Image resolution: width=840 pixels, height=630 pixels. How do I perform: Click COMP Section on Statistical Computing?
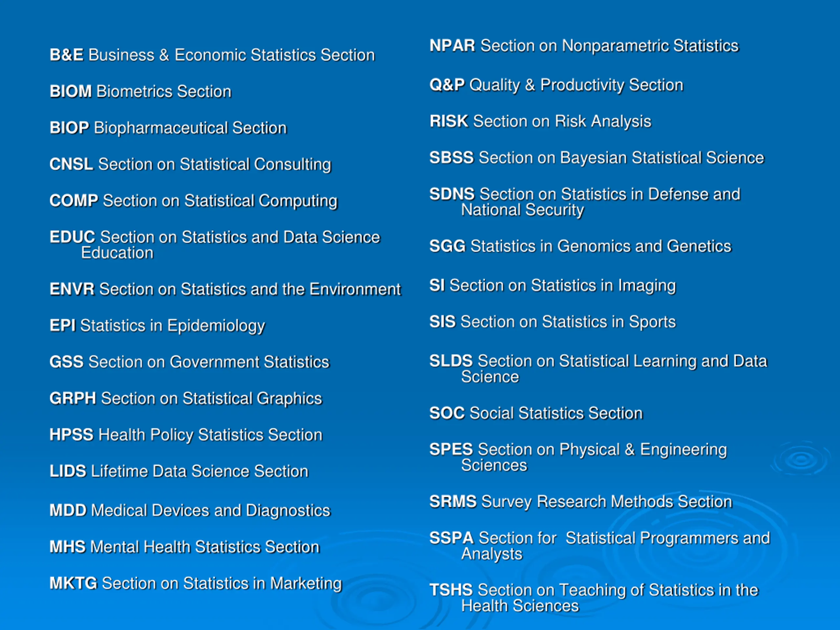pyautogui.click(x=194, y=201)
